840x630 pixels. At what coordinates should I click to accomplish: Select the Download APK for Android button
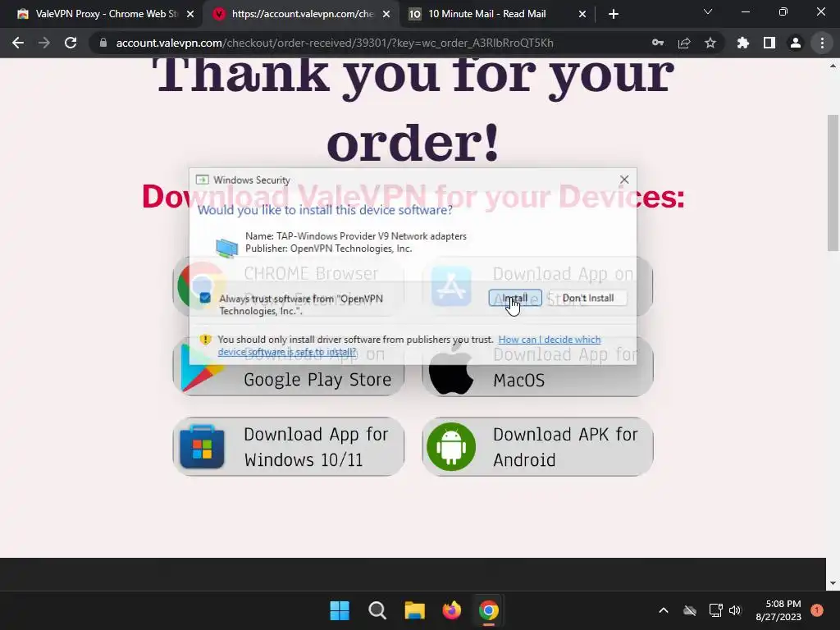click(537, 447)
